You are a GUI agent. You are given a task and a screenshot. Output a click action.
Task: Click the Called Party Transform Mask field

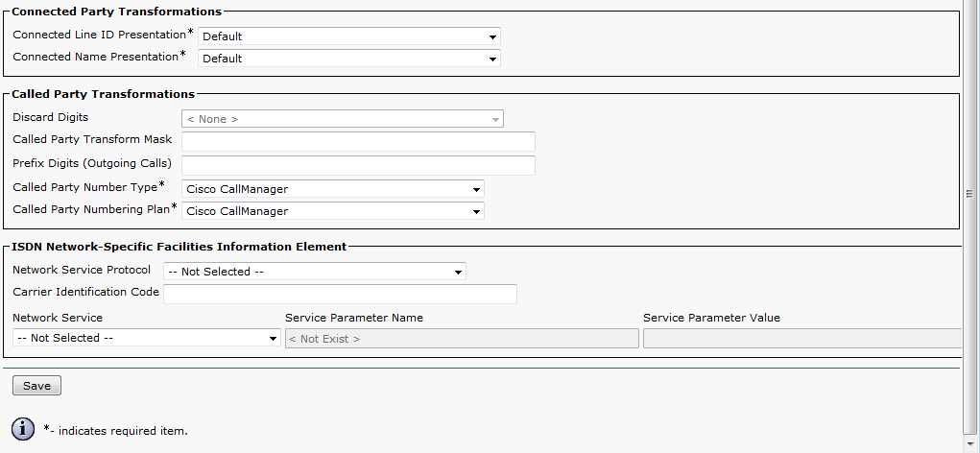(357, 141)
